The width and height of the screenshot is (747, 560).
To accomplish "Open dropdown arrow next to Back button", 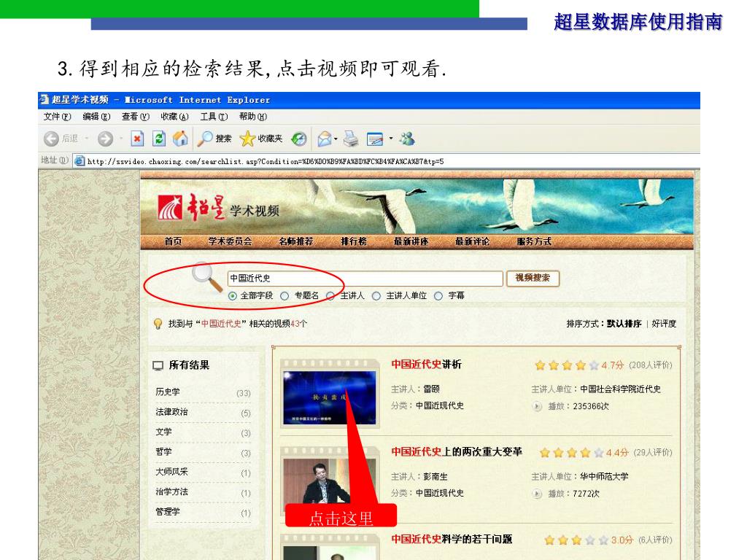I will pyautogui.click(x=88, y=139).
